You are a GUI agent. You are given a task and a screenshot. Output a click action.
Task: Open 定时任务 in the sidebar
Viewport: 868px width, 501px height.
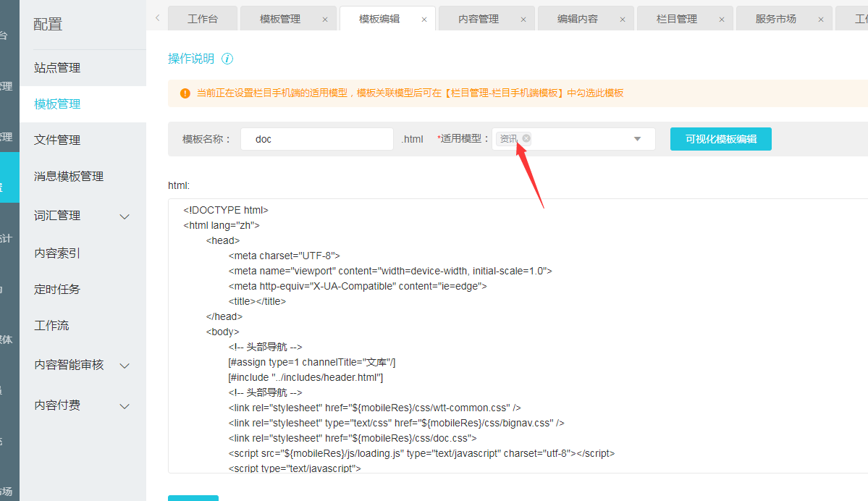pos(83,290)
